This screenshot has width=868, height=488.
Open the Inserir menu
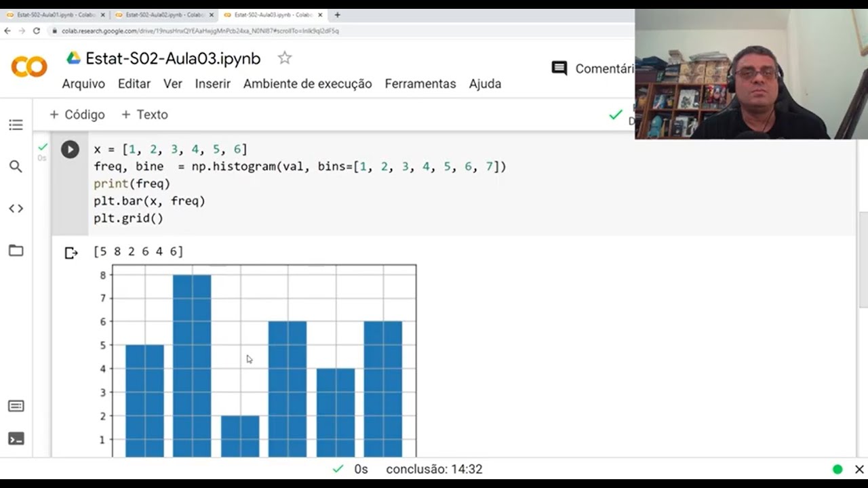(x=213, y=84)
